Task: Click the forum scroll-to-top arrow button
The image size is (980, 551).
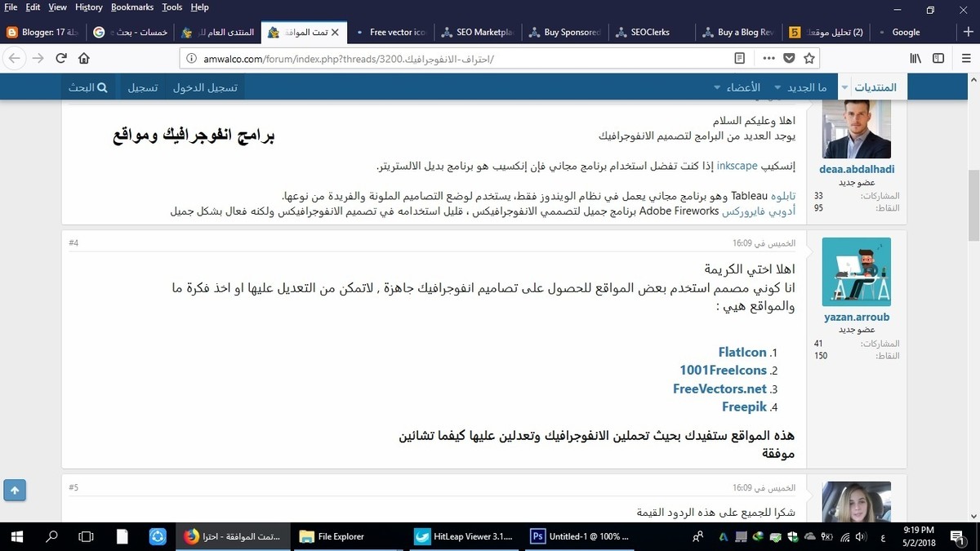Action: coord(15,490)
